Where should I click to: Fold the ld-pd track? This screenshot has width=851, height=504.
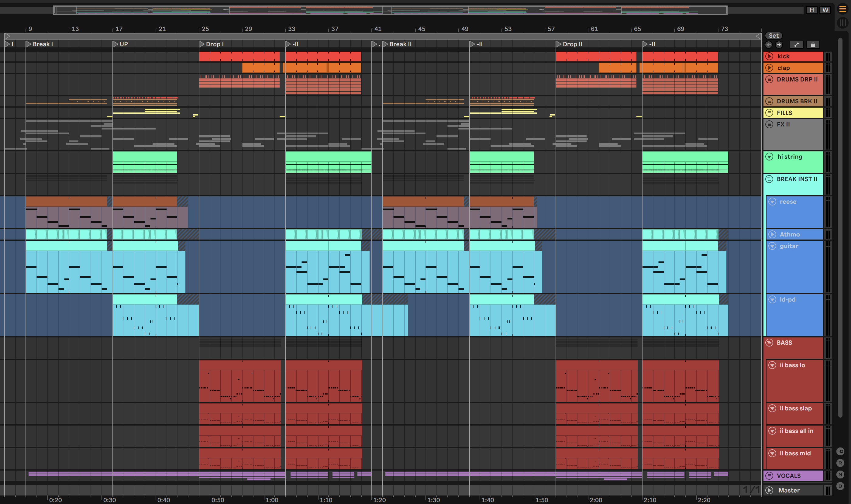coord(772,299)
